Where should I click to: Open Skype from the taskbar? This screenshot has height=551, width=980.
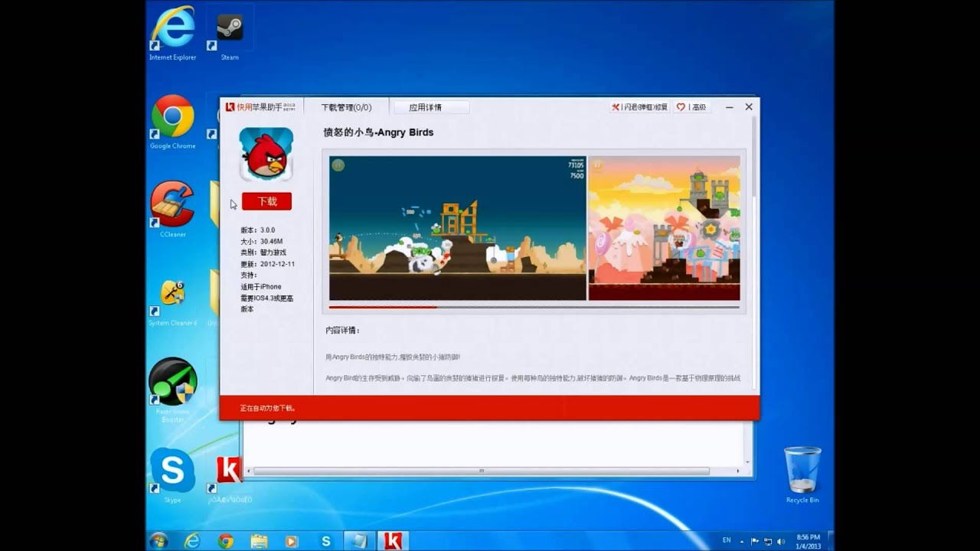click(325, 541)
